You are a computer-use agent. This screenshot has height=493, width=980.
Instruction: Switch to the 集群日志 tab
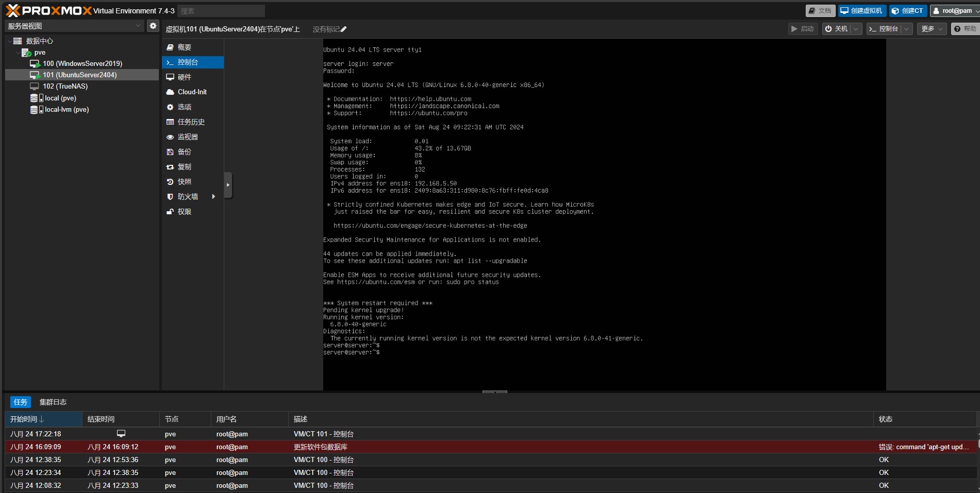pyautogui.click(x=53, y=402)
